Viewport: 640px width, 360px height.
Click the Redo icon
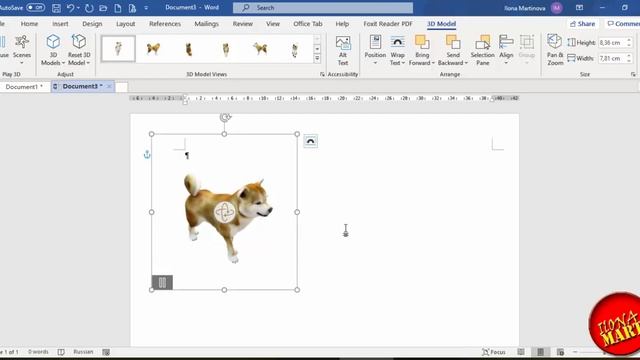click(x=89, y=8)
